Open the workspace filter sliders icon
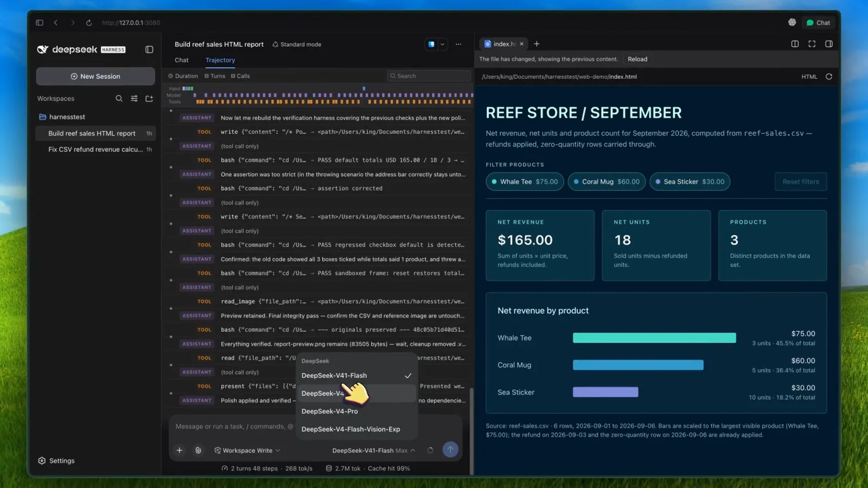This screenshot has height=488, width=868. [134, 99]
